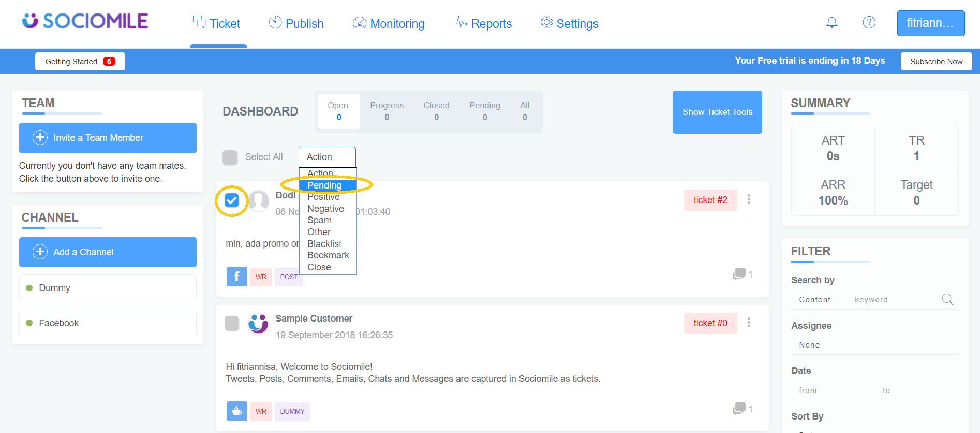Click the Facebook icon on Dodi's ticket
This screenshot has height=433, width=980.
point(236,277)
